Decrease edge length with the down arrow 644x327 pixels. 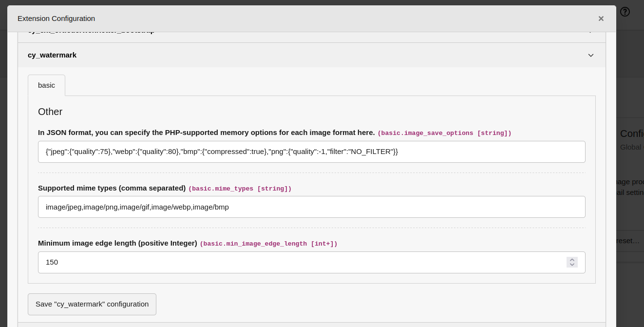click(x=572, y=265)
